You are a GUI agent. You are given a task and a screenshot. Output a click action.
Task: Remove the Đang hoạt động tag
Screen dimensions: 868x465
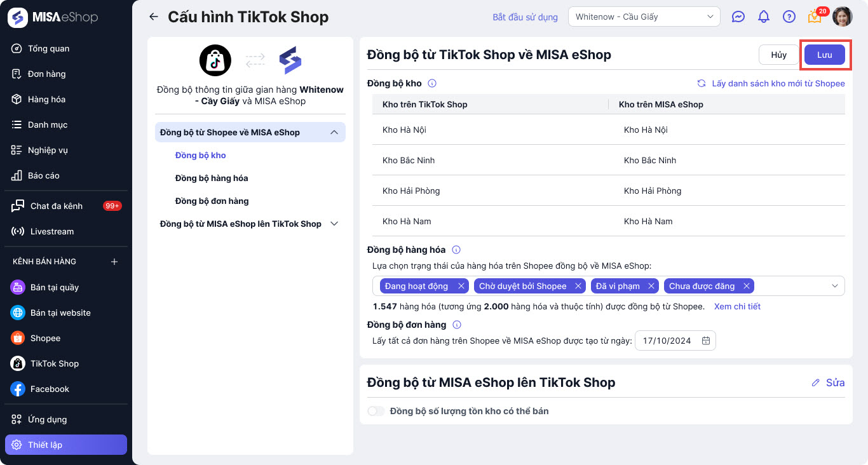pyautogui.click(x=461, y=286)
